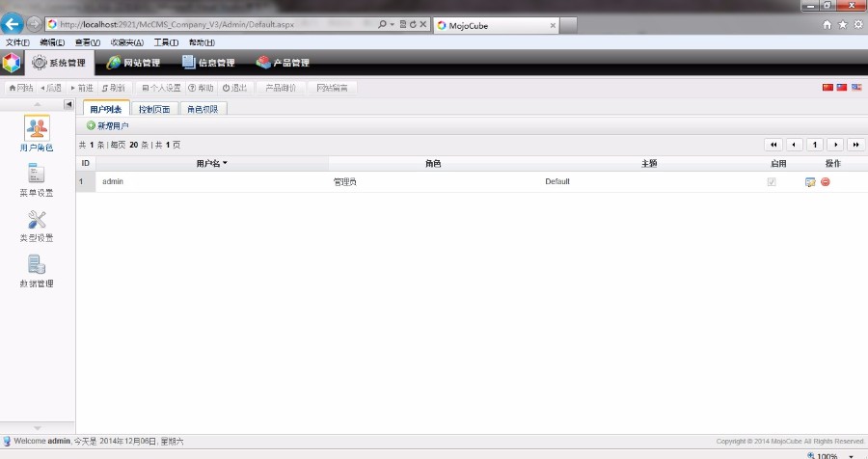
Task: Switch to 信息管理 module
Action: coord(208,63)
